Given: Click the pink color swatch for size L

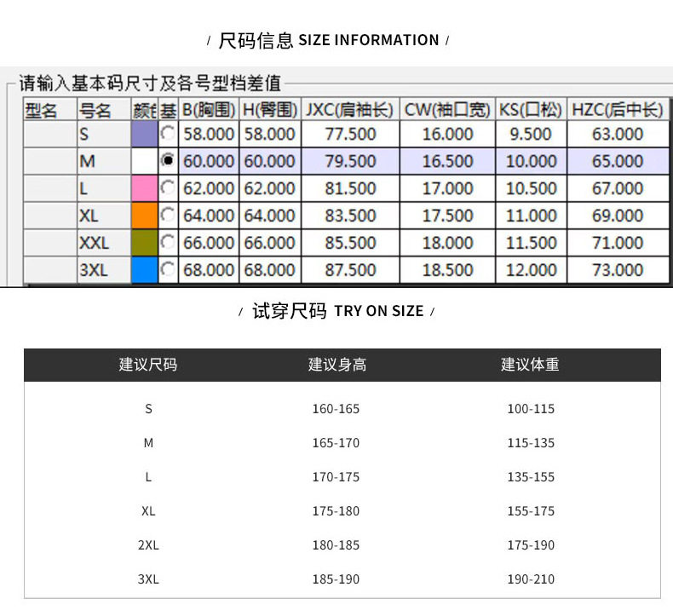Looking at the screenshot, I should click(144, 187).
